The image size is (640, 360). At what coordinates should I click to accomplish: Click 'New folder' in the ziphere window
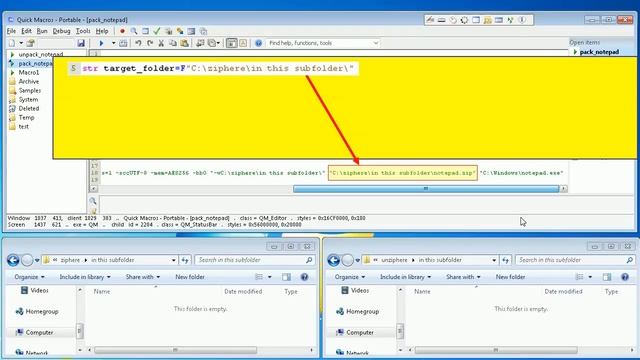click(x=190, y=277)
